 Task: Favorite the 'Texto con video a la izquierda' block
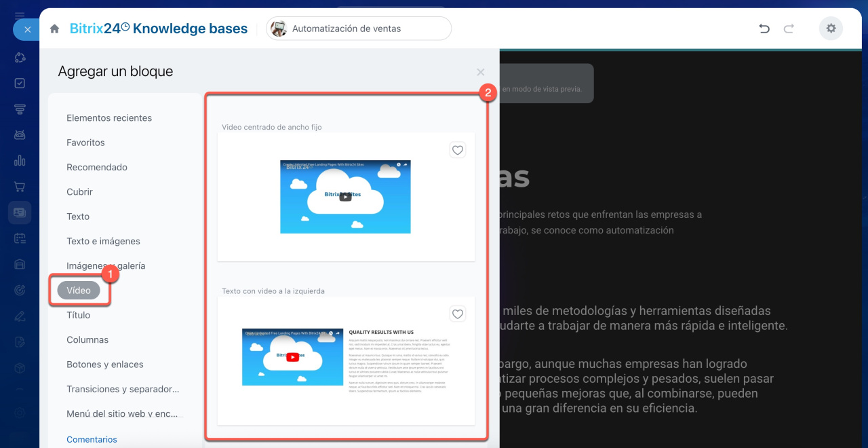click(458, 314)
